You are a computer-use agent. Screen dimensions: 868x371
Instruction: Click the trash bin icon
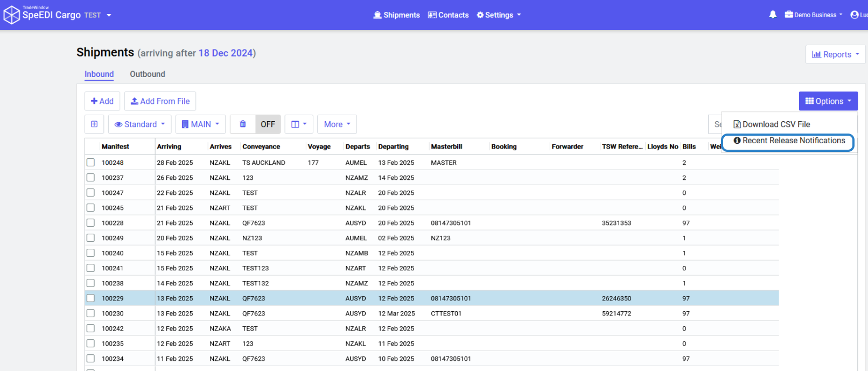243,124
